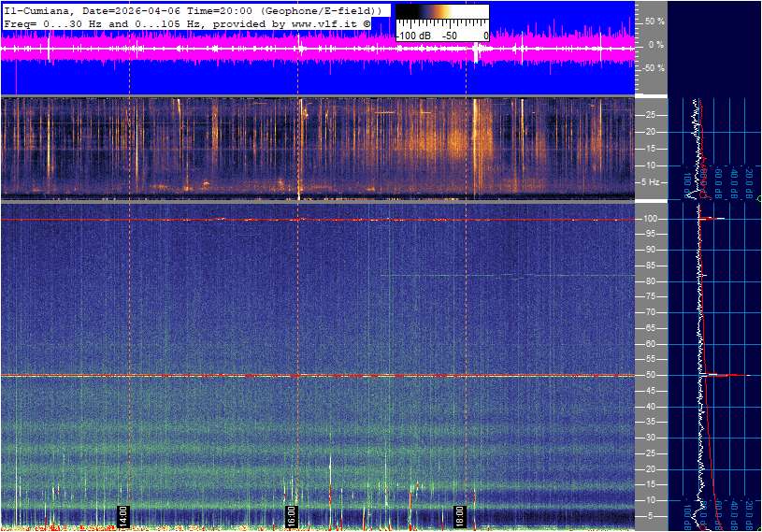The height and width of the screenshot is (532, 762).
Task: Click the 50 Hz peak in right spectrum graph
Action: pyautogui.click(x=726, y=375)
